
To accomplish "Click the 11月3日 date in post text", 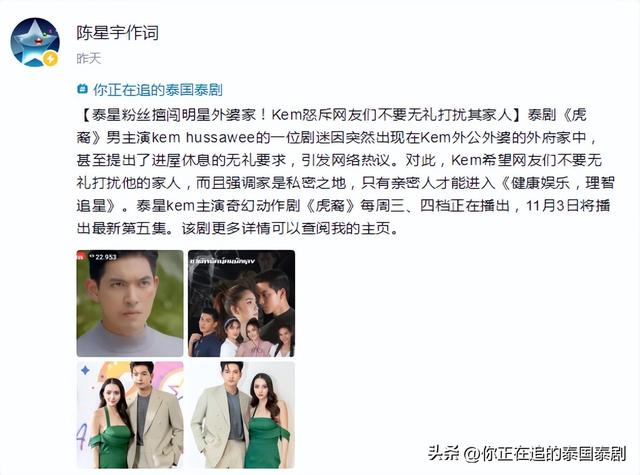I will click(550, 205).
